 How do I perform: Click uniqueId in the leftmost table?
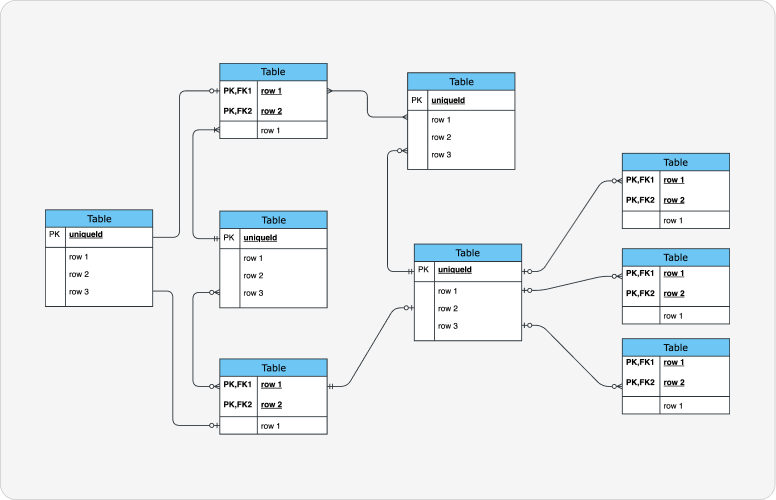click(x=86, y=236)
